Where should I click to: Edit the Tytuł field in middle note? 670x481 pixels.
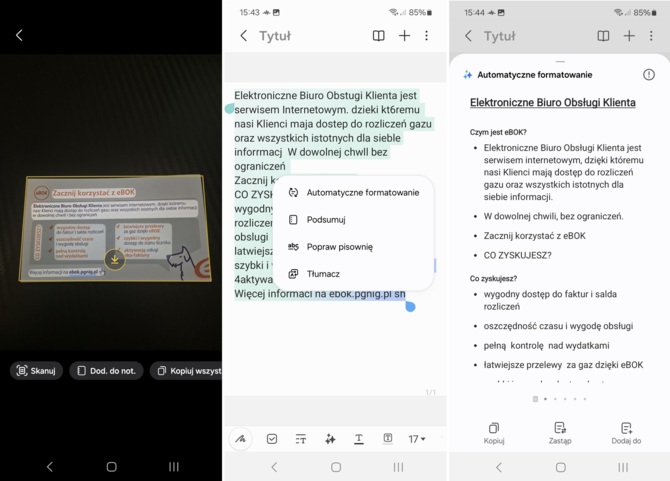click(275, 36)
